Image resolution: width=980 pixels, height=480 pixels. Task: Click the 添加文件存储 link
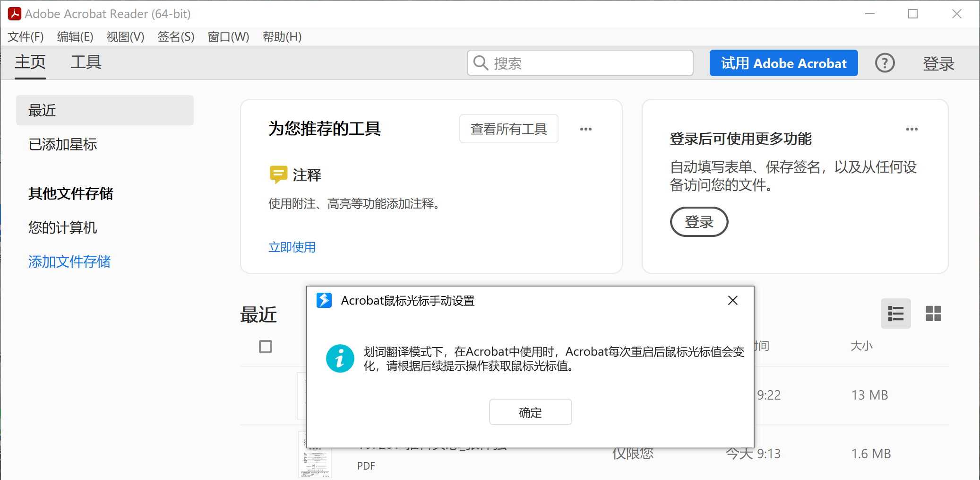[69, 262]
